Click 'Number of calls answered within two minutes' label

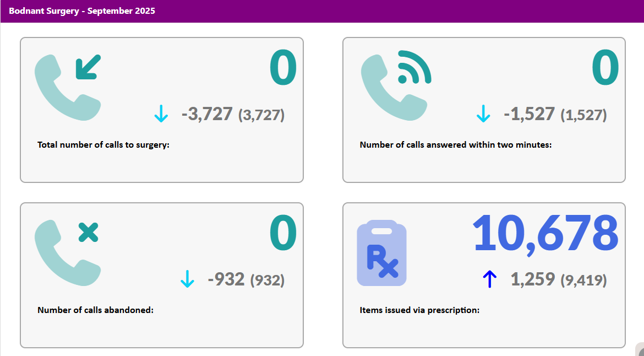455,145
